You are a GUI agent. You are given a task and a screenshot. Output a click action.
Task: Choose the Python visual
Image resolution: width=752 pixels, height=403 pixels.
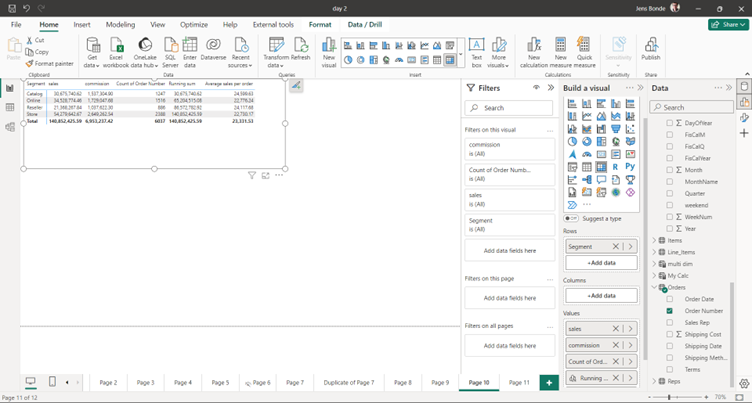(630, 167)
